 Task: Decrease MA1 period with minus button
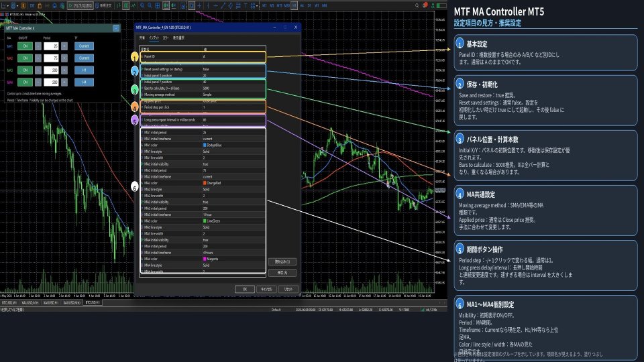coord(38,46)
